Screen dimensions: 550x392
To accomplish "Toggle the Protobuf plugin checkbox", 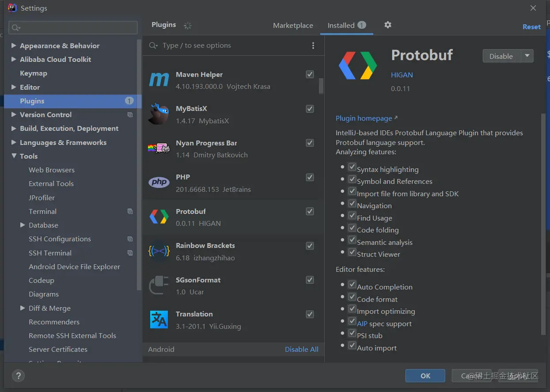I will click(x=310, y=211).
